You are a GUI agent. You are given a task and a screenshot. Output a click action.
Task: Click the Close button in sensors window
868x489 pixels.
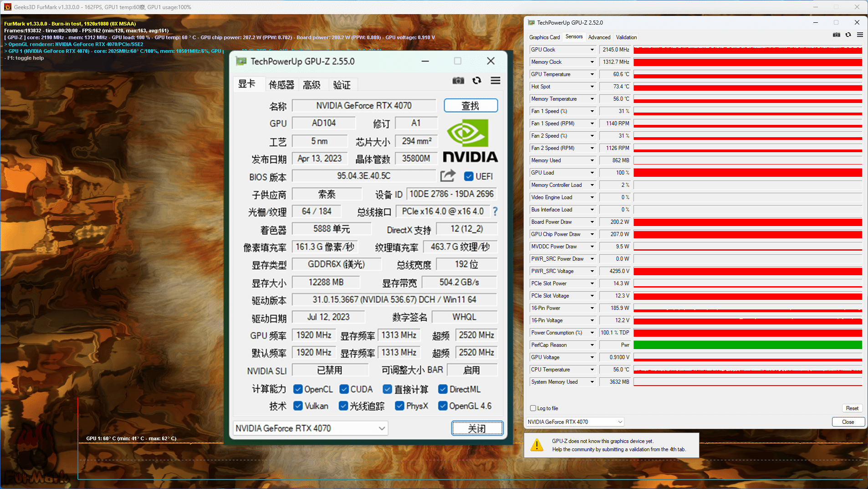coord(848,422)
